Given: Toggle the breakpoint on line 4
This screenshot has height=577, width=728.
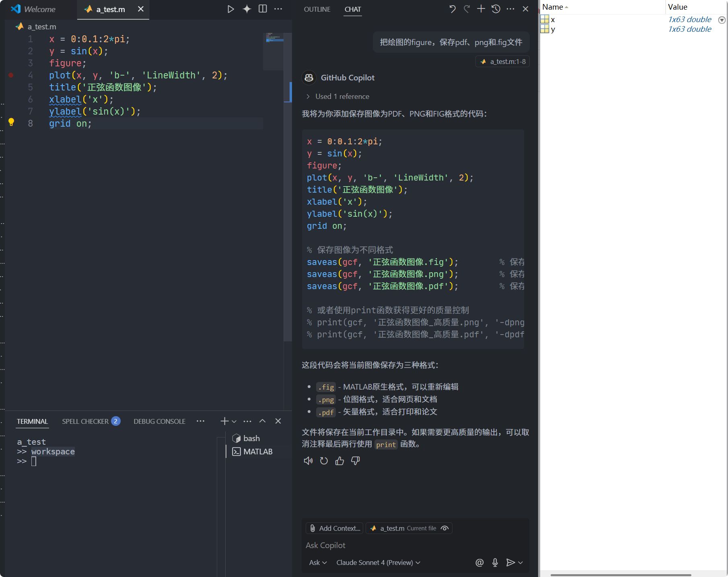Looking at the screenshot, I should pos(11,75).
